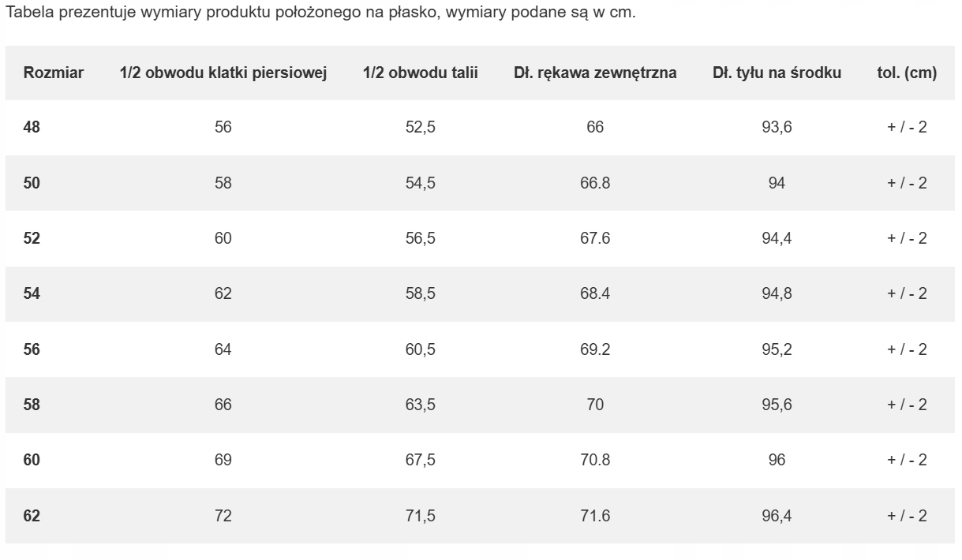Select the 1/2 obwodu talii header
Image resolution: width=962 pixels, height=560 pixels.
420,73
